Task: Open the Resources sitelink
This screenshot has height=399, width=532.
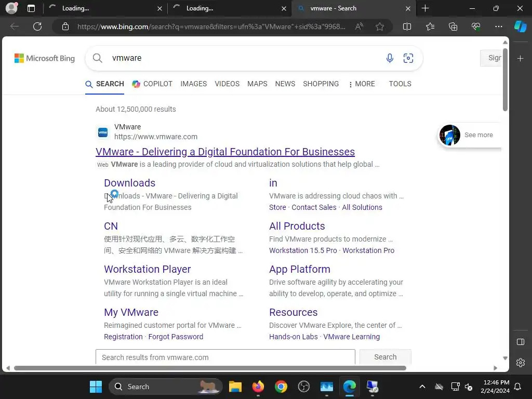Action: click(293, 312)
